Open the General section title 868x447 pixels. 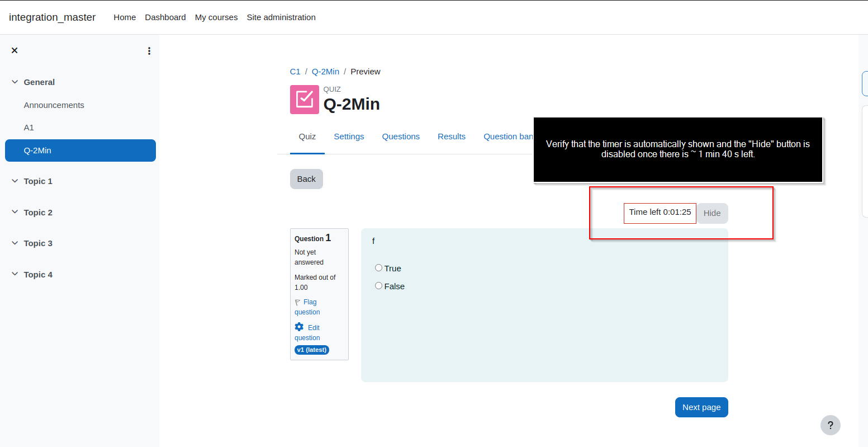point(39,82)
